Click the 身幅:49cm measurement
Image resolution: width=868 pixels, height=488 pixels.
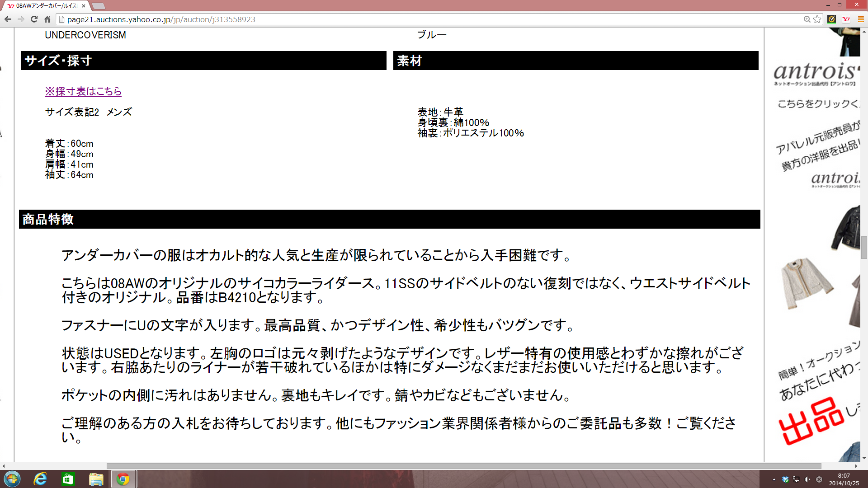click(69, 154)
